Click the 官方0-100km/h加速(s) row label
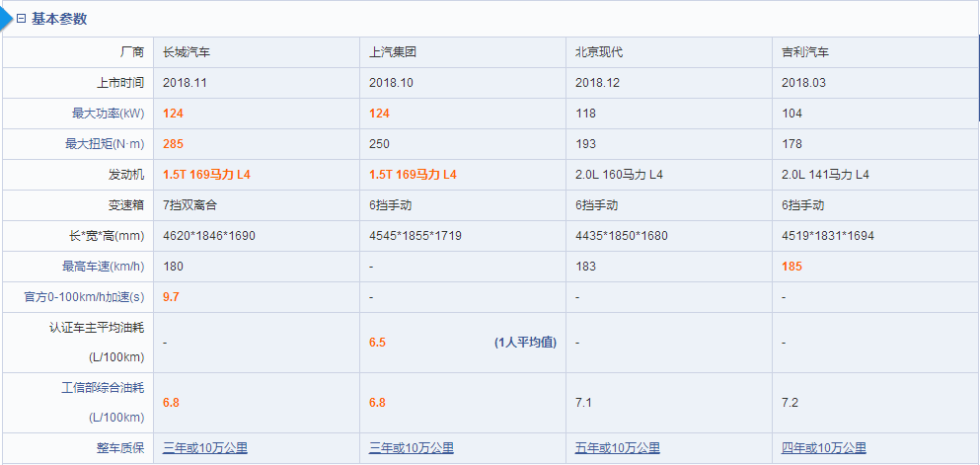980x465 pixels. coord(84,297)
